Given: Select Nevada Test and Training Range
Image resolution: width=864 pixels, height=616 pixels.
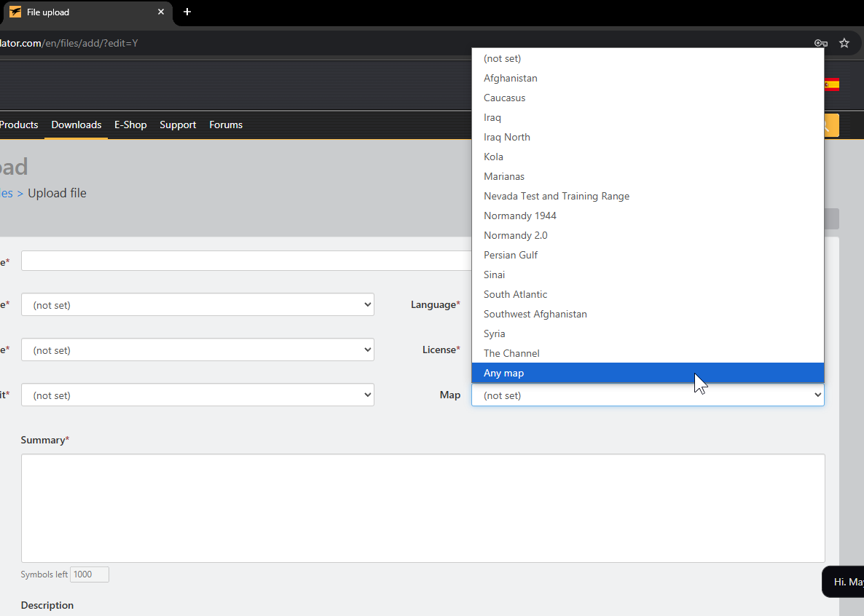Looking at the screenshot, I should coord(648,196).
